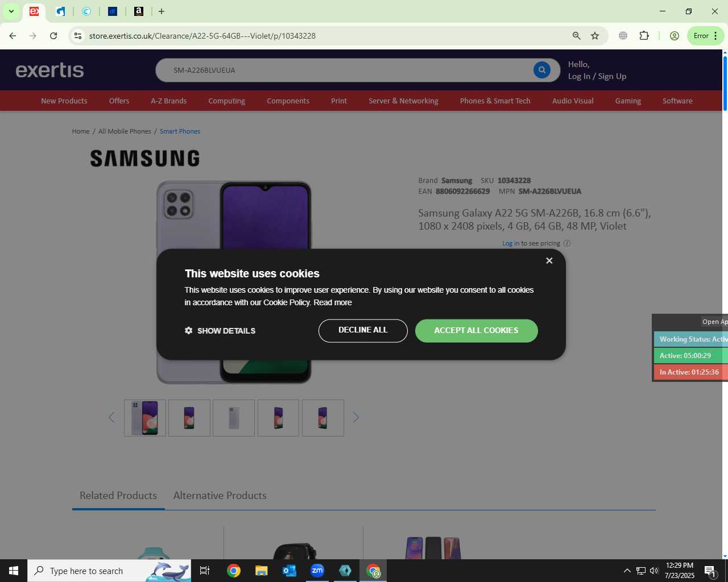
Task: Switch to the fourth browser tab
Action: (113, 11)
